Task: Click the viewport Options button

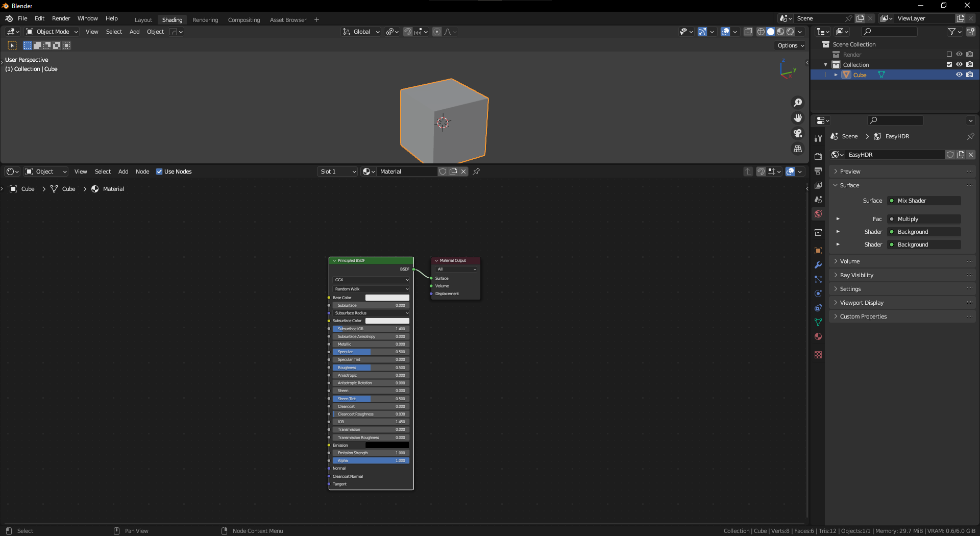Action: click(790, 45)
